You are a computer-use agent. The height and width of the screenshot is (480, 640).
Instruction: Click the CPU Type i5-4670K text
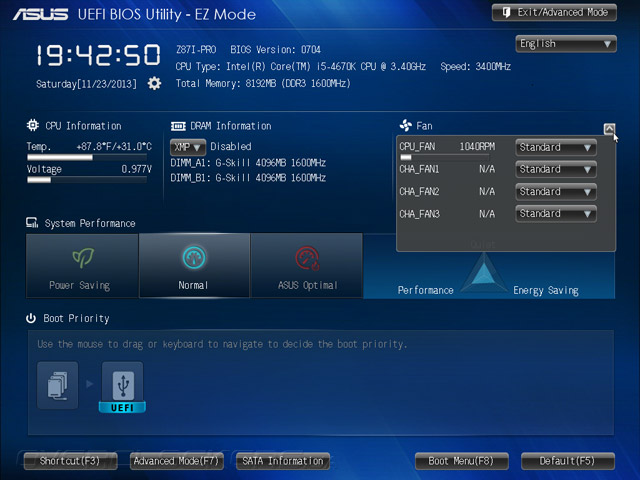[300, 67]
